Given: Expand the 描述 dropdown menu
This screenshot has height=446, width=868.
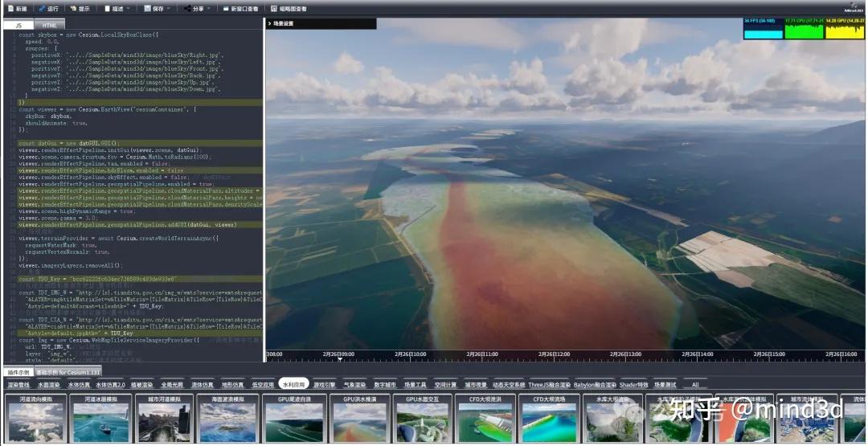Looking at the screenshot, I should tap(118, 8).
